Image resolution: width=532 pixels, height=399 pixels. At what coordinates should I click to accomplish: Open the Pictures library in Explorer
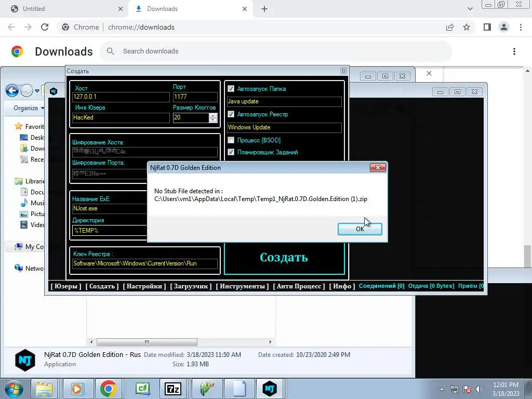32,214
